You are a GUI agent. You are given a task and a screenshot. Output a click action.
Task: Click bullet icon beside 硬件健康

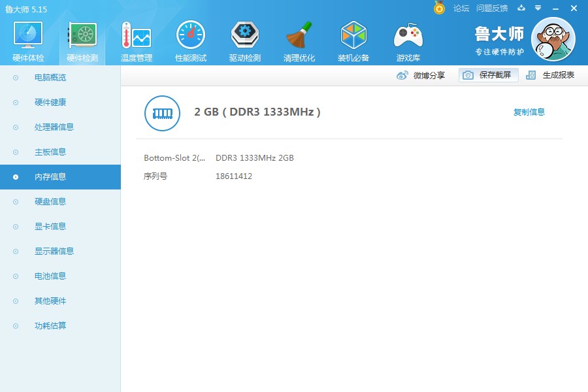tap(16, 103)
